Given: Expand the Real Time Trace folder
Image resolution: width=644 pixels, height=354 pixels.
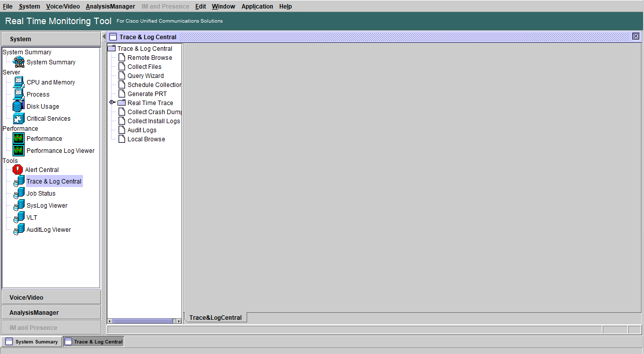Looking at the screenshot, I should pyautogui.click(x=113, y=103).
